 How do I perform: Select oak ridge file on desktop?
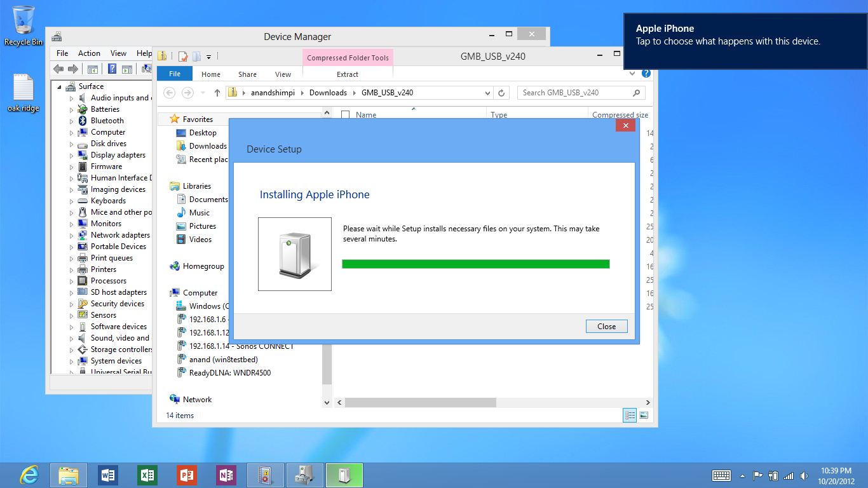(24, 93)
